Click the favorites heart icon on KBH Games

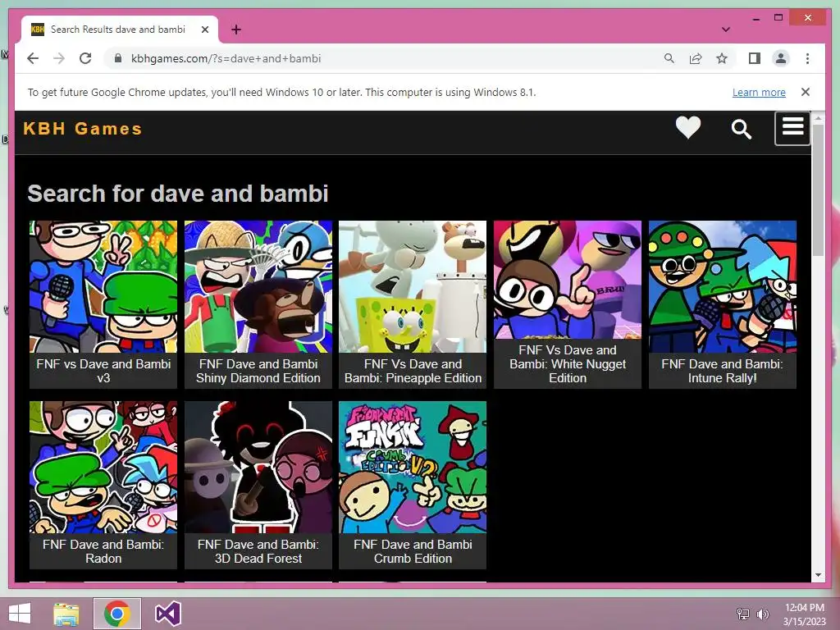(688, 128)
